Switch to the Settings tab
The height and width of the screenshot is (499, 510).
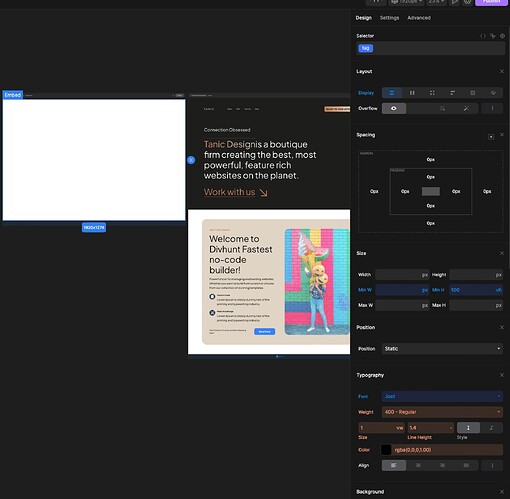pyautogui.click(x=389, y=18)
